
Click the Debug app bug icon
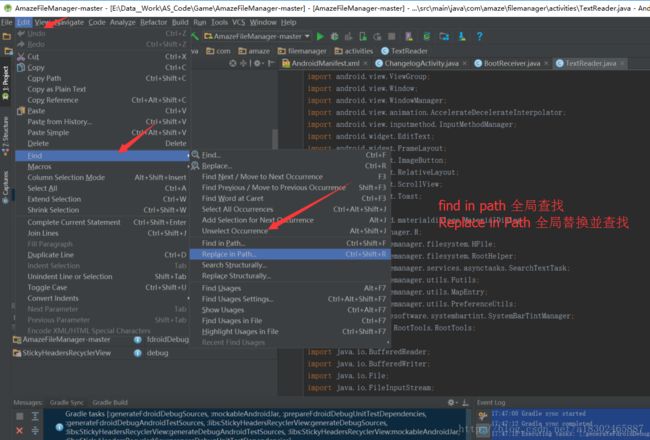[x=334, y=36]
